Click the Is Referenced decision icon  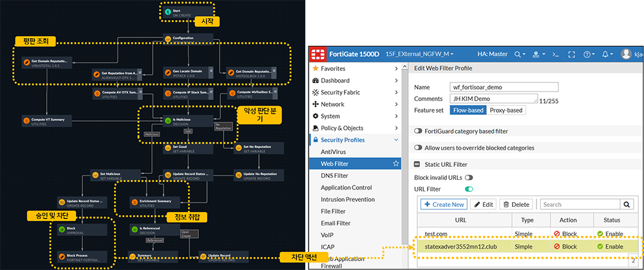pyautogui.click(x=135, y=229)
